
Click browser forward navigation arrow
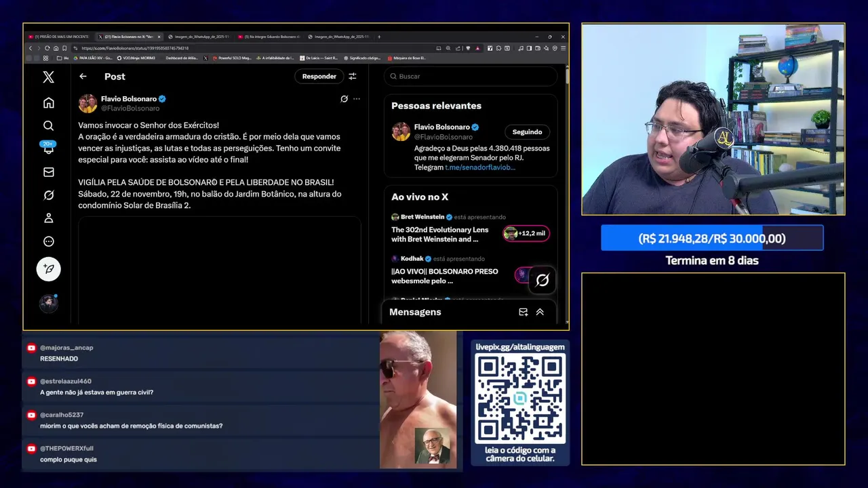(39, 48)
